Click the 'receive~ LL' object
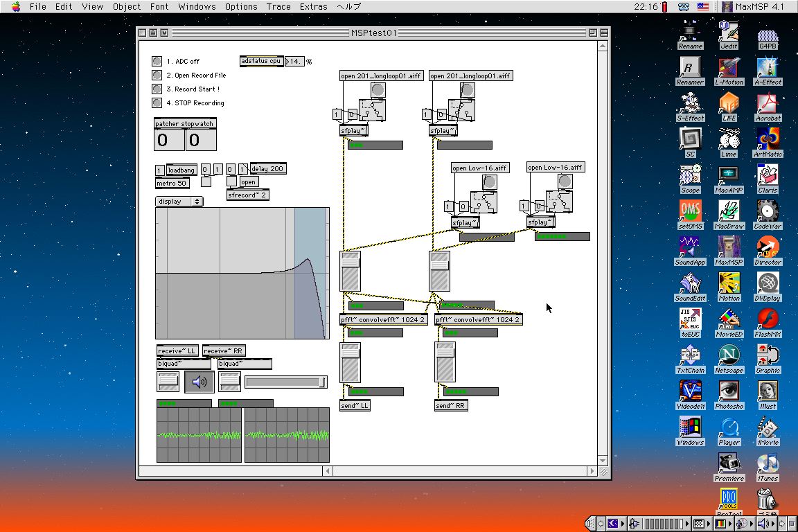The height and width of the screenshot is (532, 798). 177,351
